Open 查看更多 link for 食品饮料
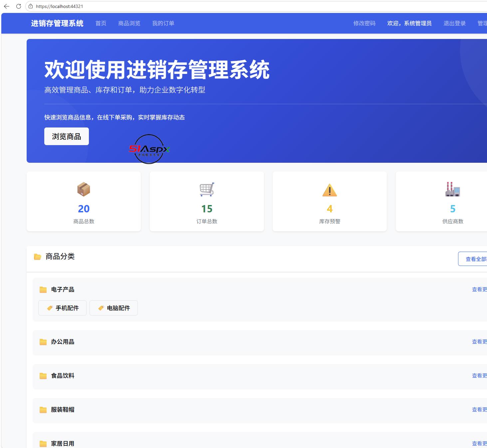This screenshot has height=448, width=487. [x=479, y=376]
